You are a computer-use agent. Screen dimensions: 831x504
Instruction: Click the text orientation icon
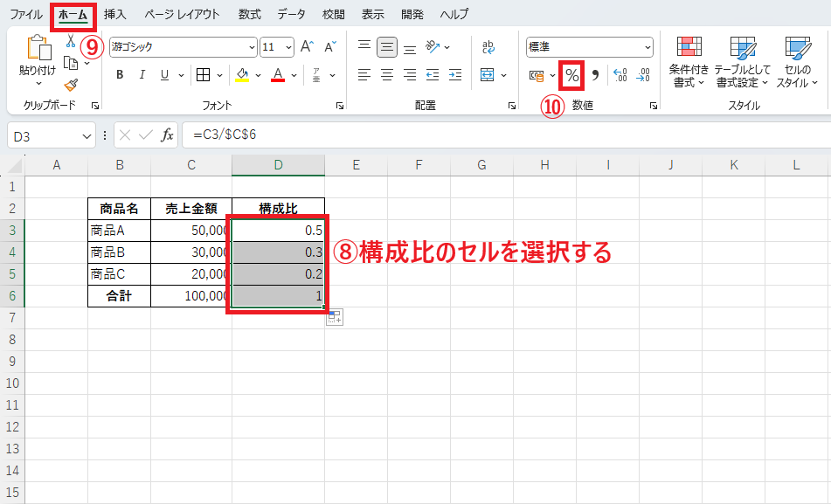pyautogui.click(x=433, y=47)
